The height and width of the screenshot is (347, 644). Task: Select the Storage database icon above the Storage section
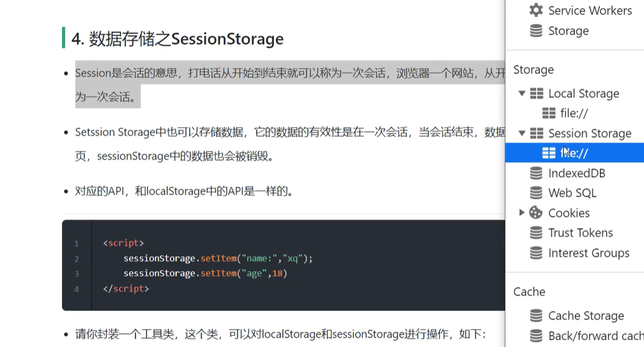535,30
